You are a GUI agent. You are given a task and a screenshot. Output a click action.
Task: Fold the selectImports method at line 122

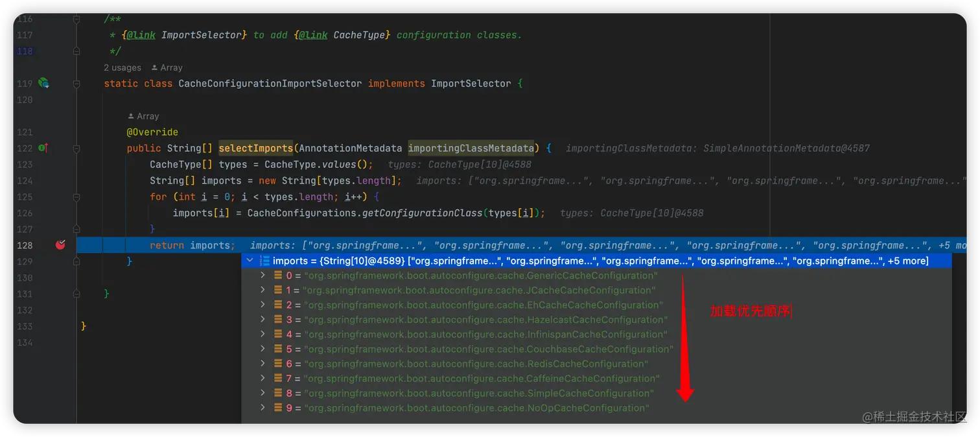[76, 148]
